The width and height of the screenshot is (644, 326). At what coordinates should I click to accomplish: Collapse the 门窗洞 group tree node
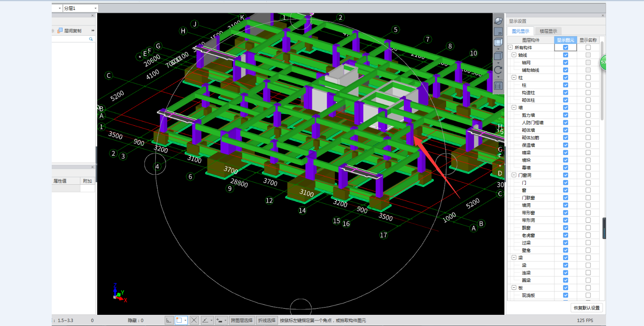pyautogui.click(x=514, y=175)
